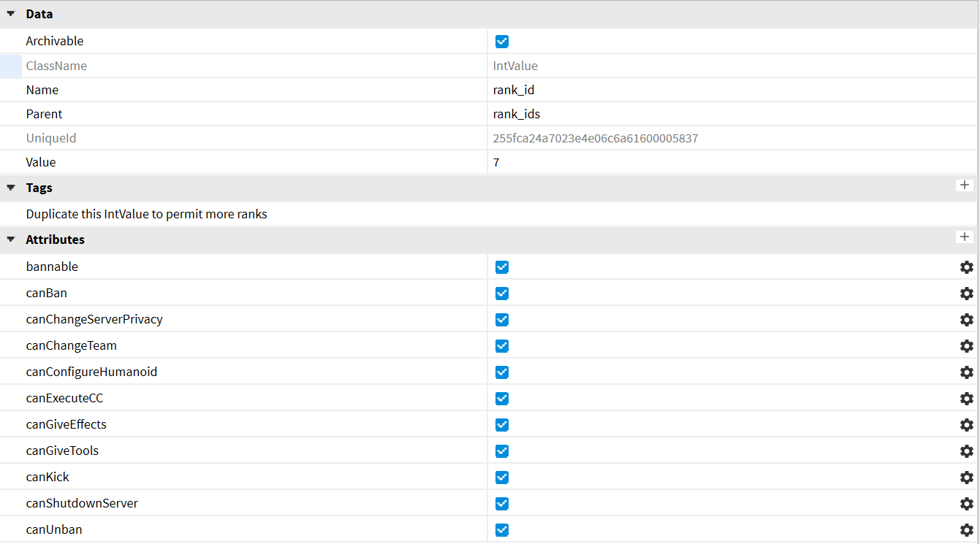This screenshot has height=544, width=980.
Task: Open settings gear for canKick attribute
Action: click(966, 477)
